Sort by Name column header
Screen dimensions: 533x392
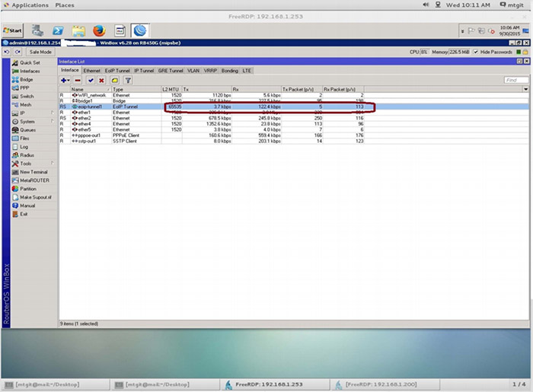91,89
